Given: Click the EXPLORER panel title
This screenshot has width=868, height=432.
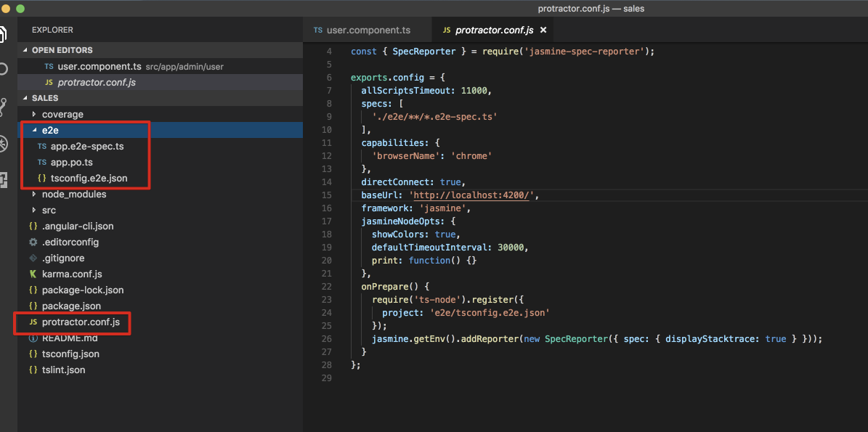Looking at the screenshot, I should [52, 30].
